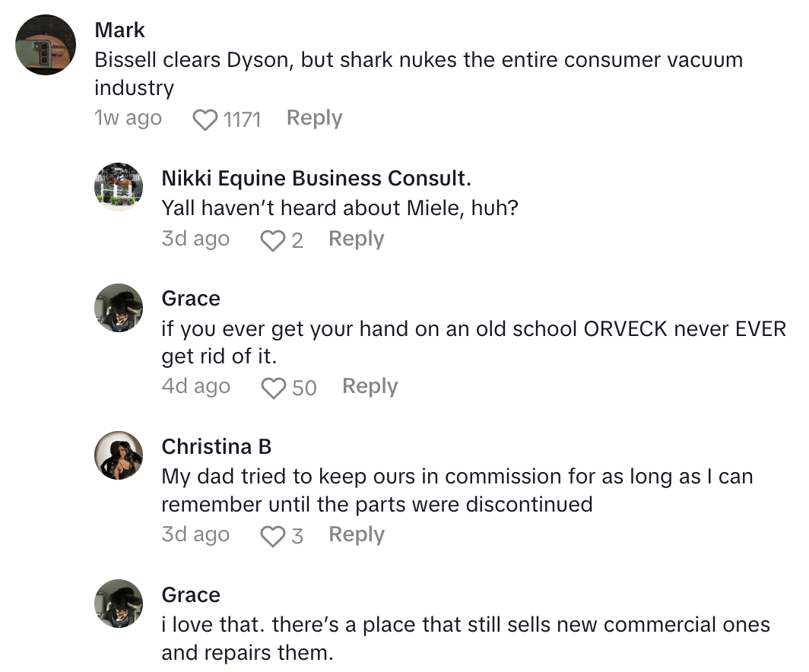This screenshot has width=809, height=672.
Task: Click the "1w ago" timestamp
Action: (128, 118)
